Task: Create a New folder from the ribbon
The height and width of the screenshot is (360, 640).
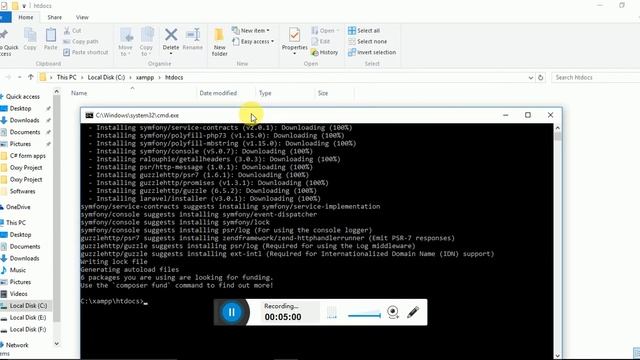Action: coord(219,42)
